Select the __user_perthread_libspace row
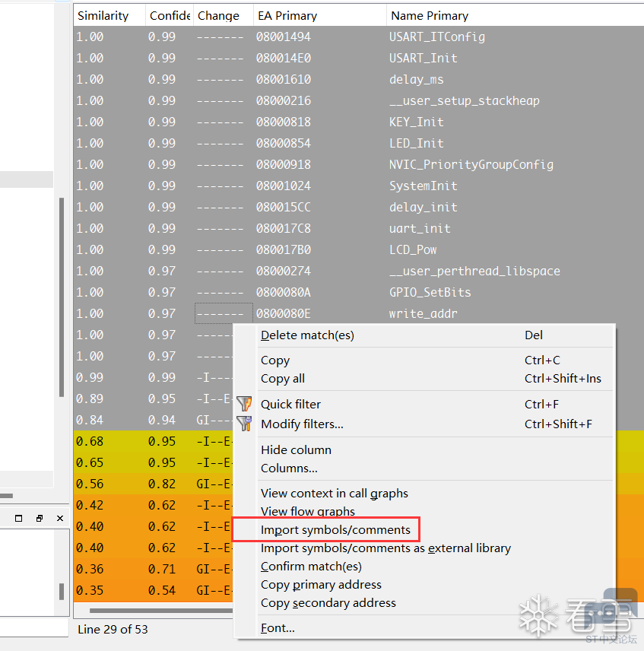The height and width of the screenshot is (651, 644). (359, 271)
